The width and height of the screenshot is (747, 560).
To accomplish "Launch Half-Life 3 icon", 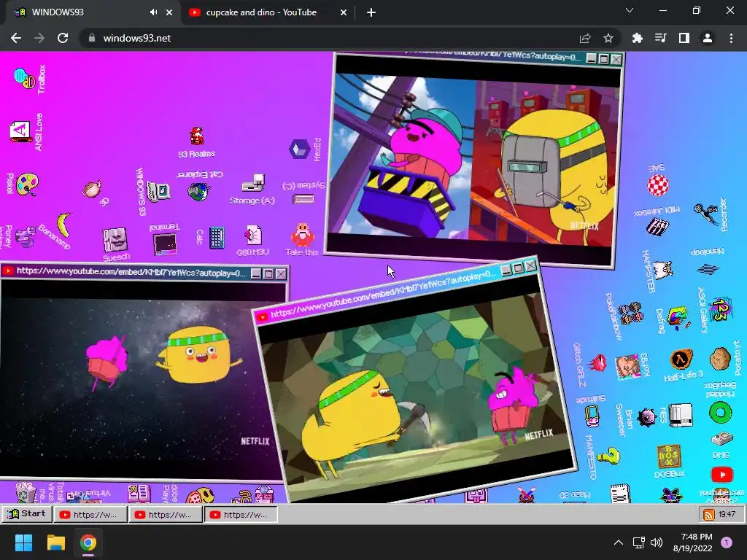I will (x=681, y=359).
